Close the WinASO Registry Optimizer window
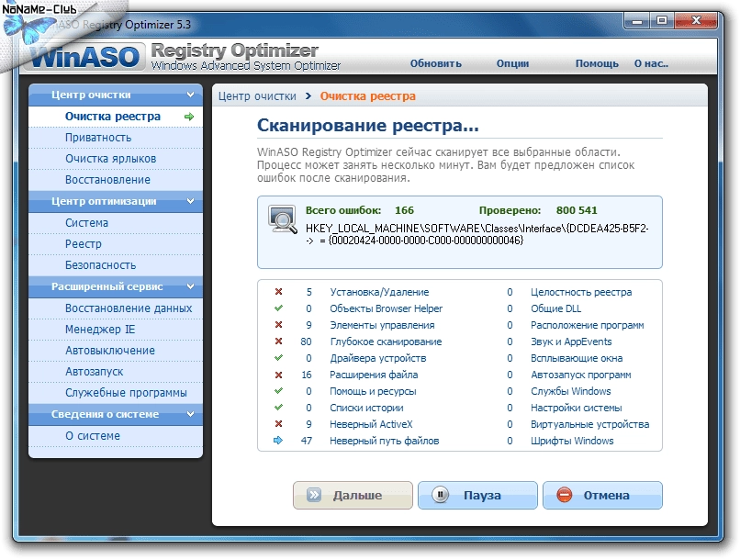Viewport: 740px width, 560px height. (696, 21)
